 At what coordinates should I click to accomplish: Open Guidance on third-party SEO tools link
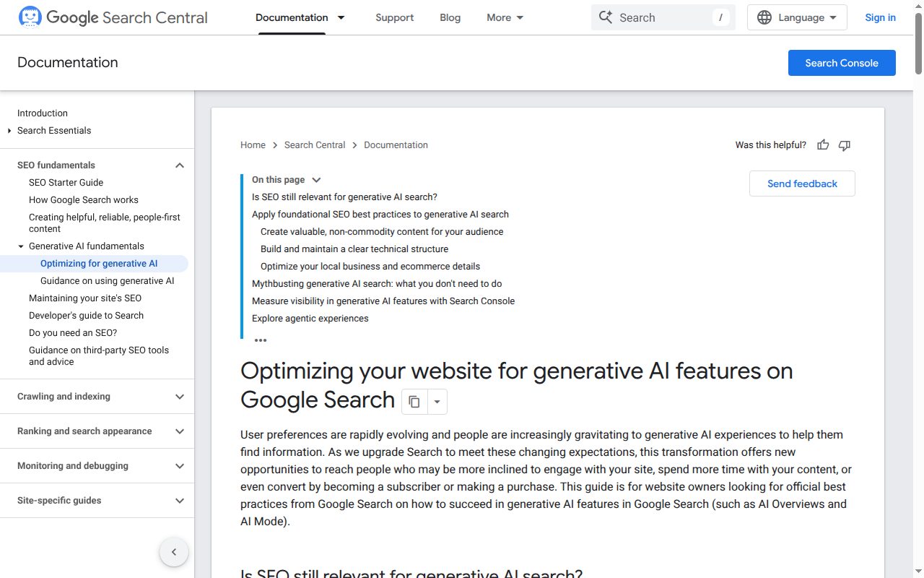point(99,356)
